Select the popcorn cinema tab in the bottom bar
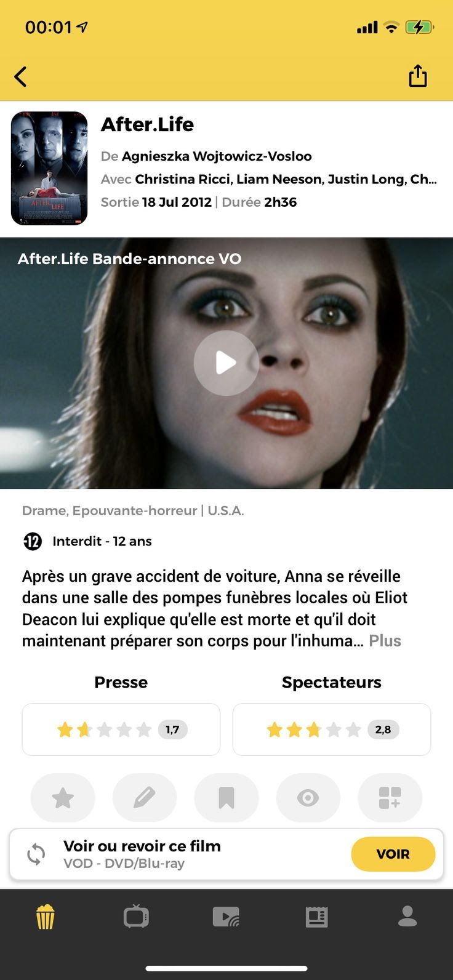The image size is (453, 980). pos(45,917)
